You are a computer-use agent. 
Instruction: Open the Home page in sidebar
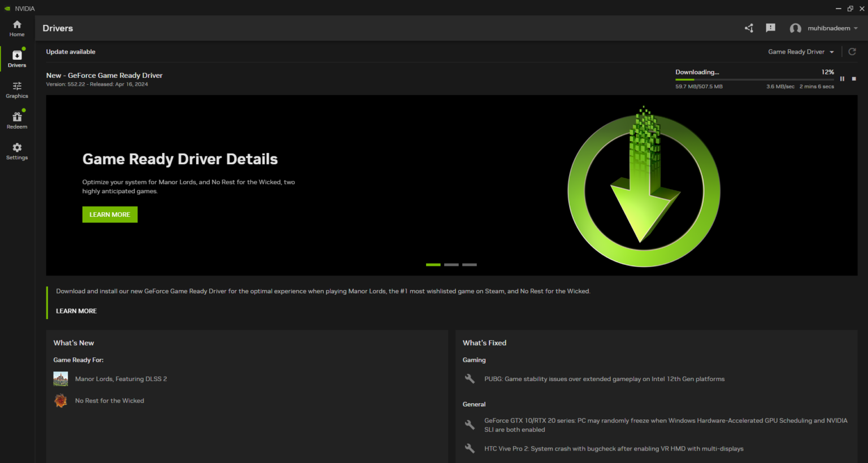17,28
